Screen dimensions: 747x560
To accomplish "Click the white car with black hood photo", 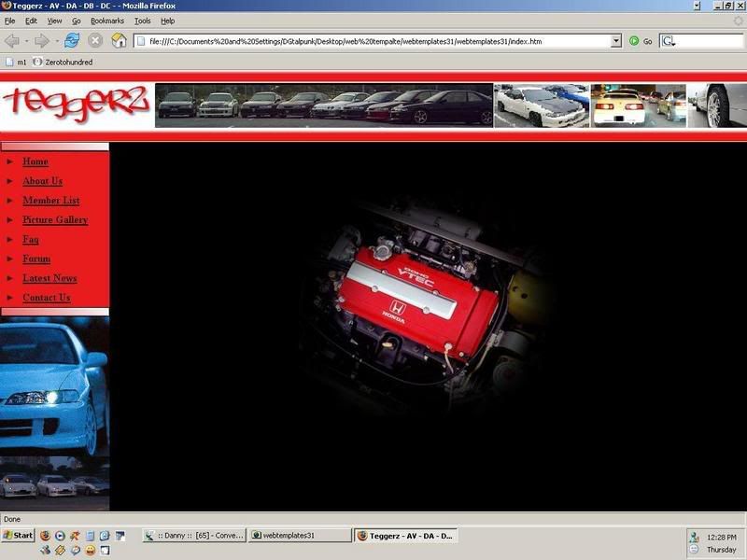I will coord(542,105).
